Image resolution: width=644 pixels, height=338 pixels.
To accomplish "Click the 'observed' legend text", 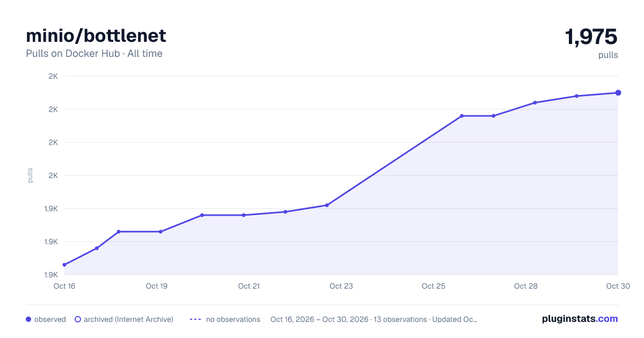I will tap(50, 319).
